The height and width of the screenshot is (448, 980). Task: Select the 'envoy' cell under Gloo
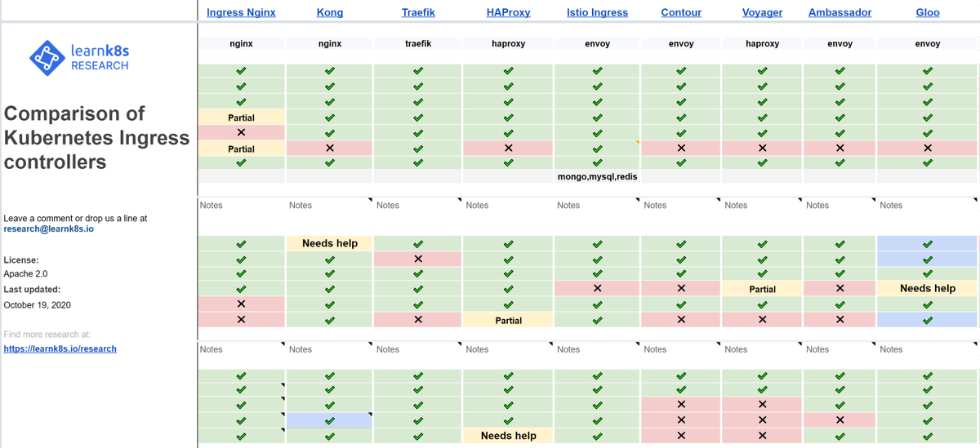click(x=928, y=44)
